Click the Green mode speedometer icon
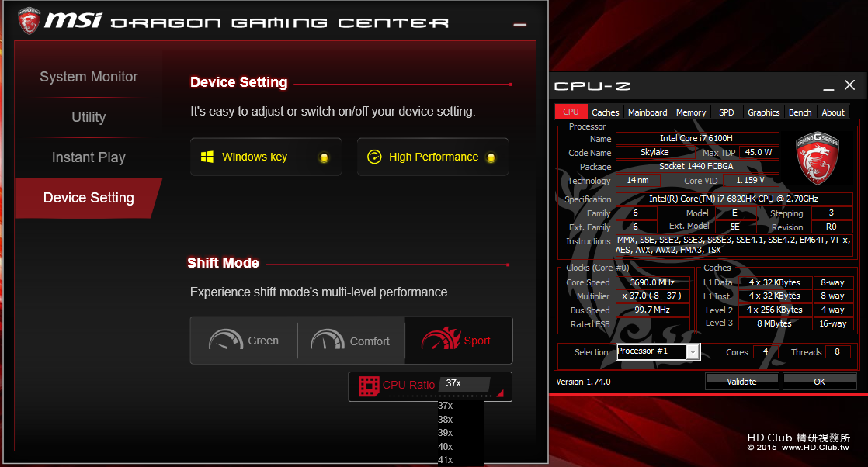 [x=225, y=340]
